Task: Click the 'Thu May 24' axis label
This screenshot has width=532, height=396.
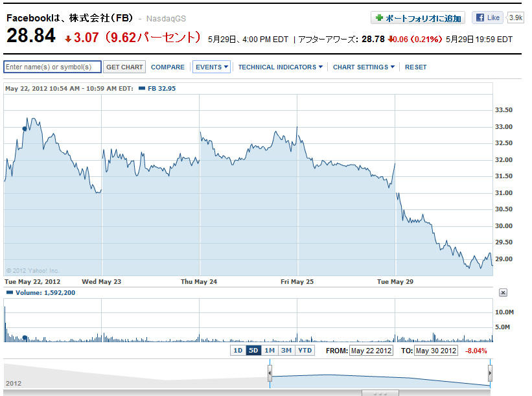Action: (199, 282)
